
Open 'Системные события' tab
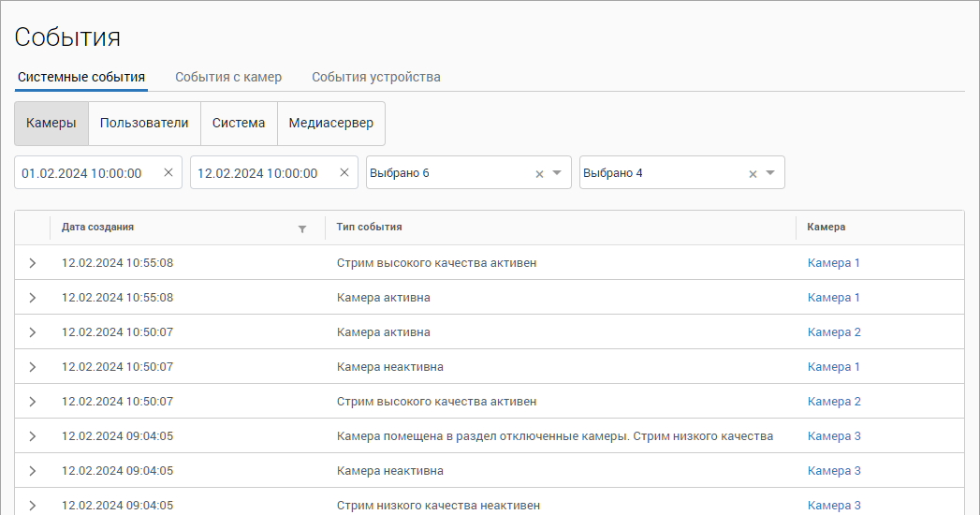pos(81,77)
